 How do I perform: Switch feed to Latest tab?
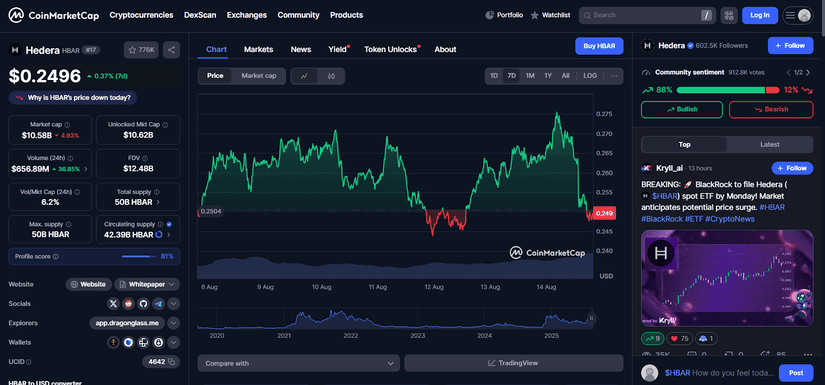click(770, 145)
